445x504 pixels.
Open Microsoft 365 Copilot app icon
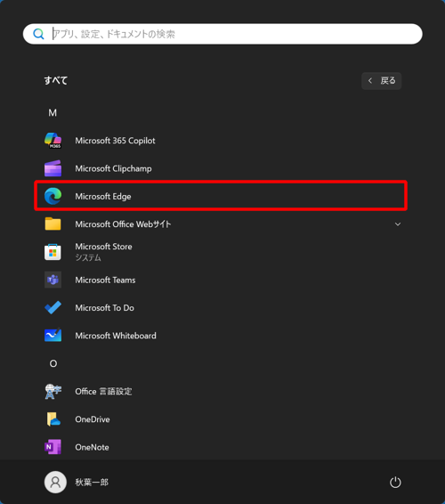point(53,141)
